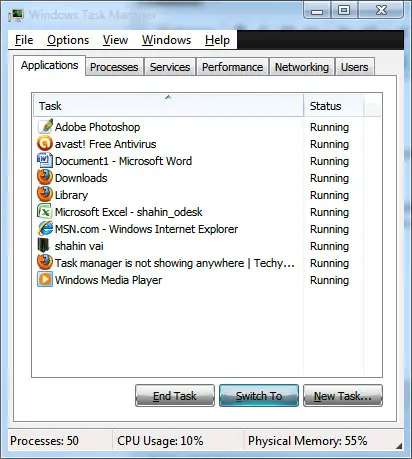Open the File menu
Viewport: 412px width, 459px height.
(x=24, y=40)
